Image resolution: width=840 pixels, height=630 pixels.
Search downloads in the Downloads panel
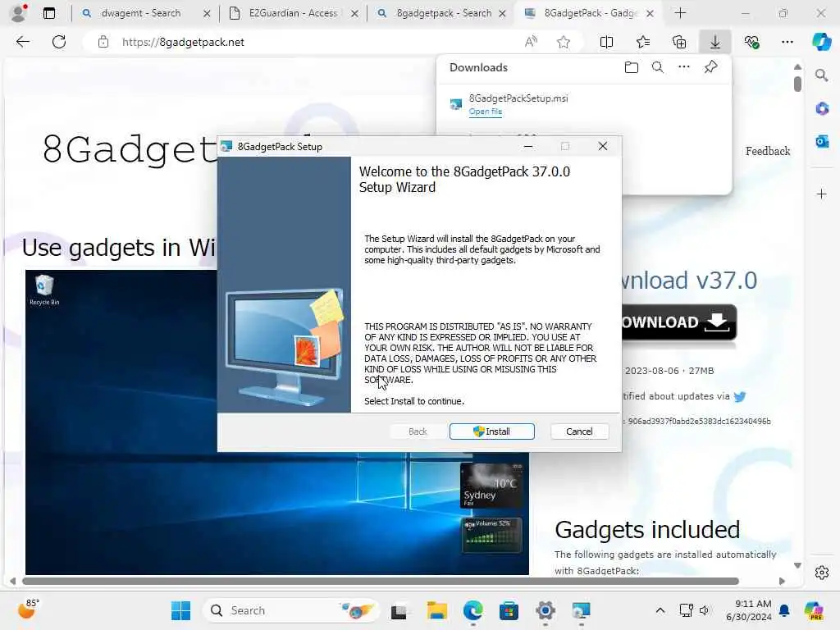(658, 67)
